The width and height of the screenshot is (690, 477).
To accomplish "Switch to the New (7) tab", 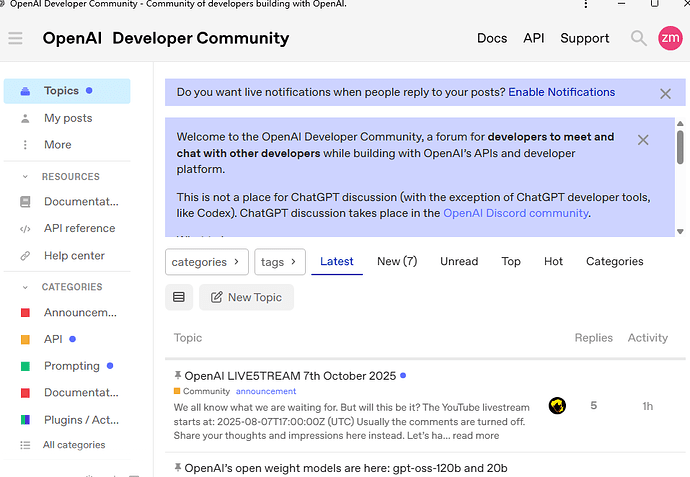I will coord(397,261).
